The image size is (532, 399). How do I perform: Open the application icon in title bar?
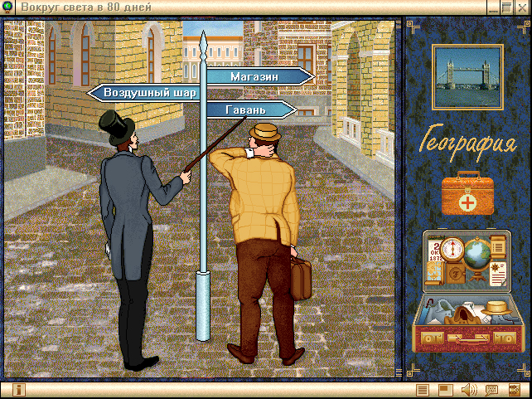8,7
